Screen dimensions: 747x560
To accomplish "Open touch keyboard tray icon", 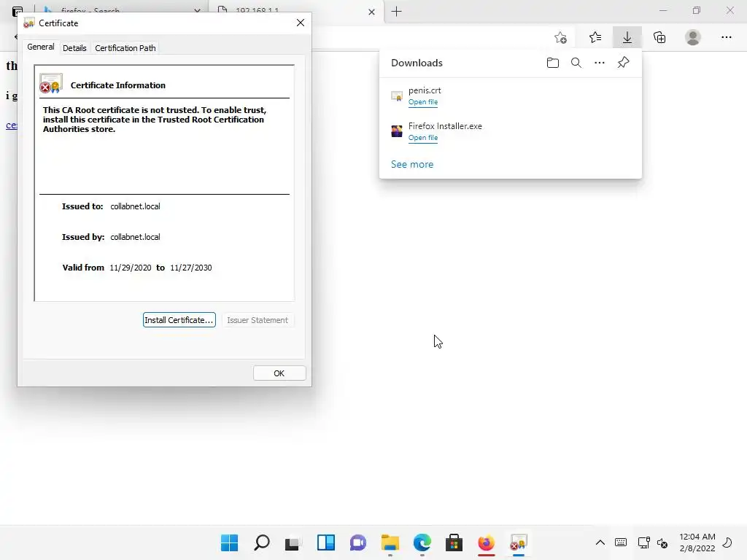I will (621, 542).
